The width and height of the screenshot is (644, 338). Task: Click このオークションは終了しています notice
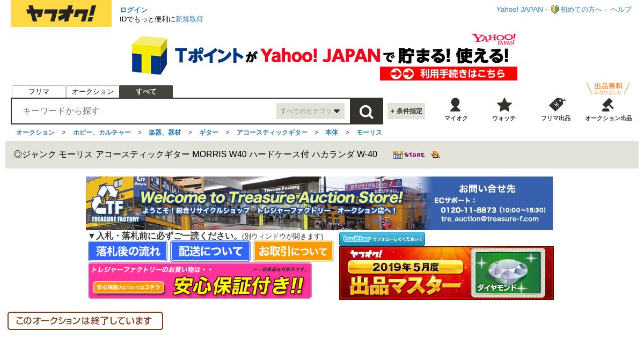click(85, 321)
